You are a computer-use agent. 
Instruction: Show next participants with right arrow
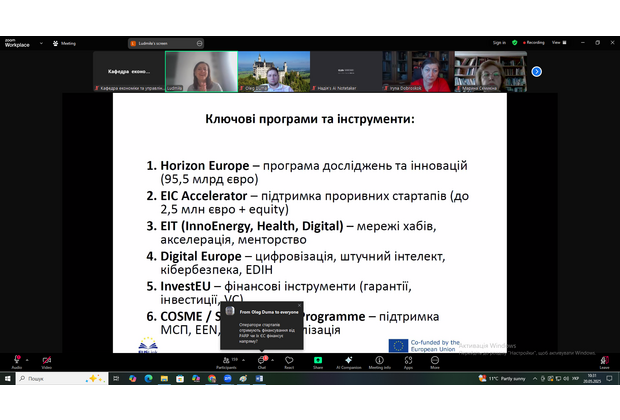point(536,71)
